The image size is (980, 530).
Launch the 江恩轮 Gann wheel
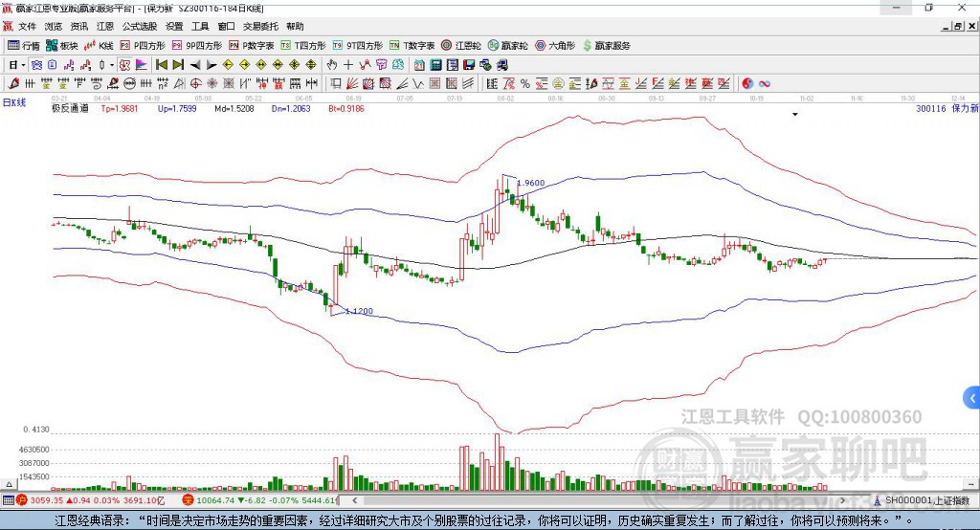(x=461, y=46)
